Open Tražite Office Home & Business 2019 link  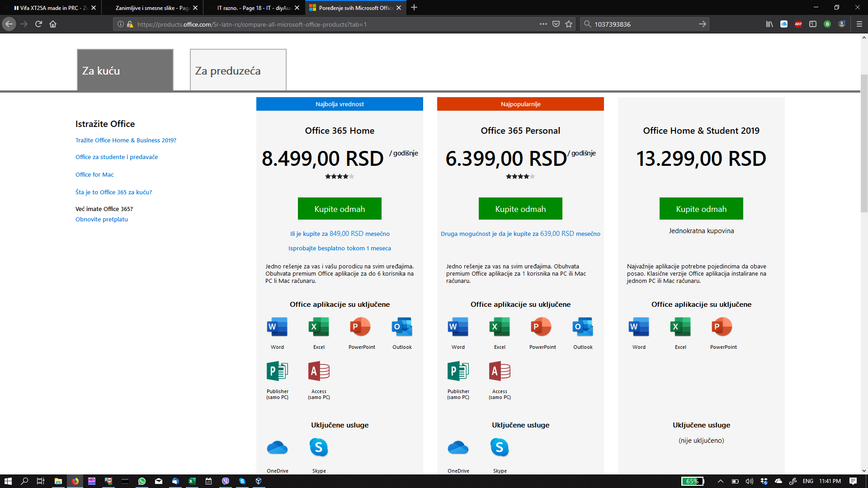click(x=126, y=140)
